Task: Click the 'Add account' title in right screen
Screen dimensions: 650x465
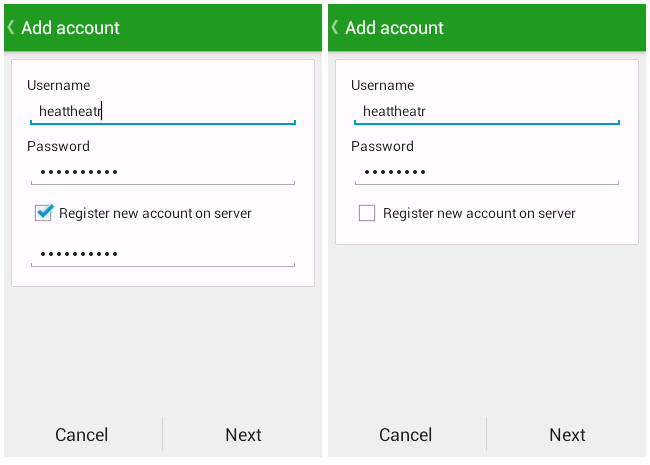Action: pyautogui.click(x=394, y=28)
